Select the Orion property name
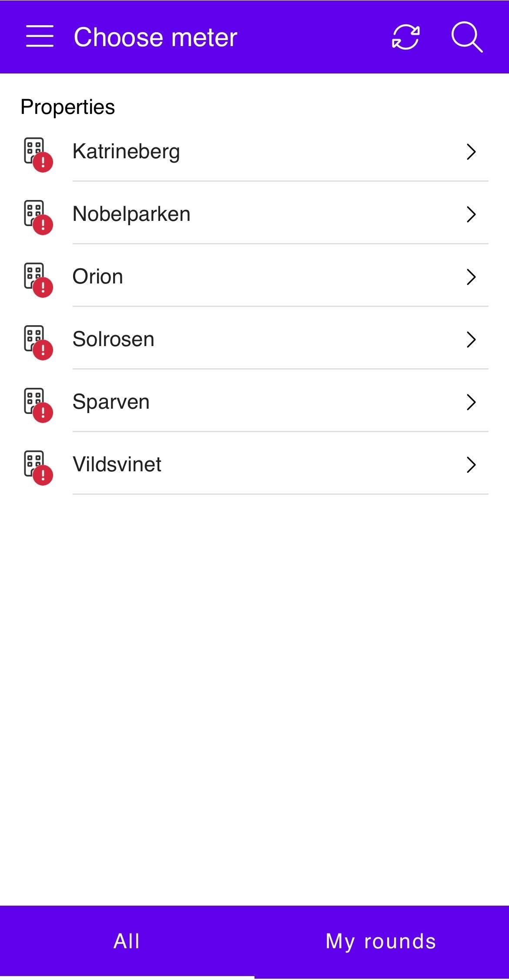509x980 pixels. click(x=98, y=277)
